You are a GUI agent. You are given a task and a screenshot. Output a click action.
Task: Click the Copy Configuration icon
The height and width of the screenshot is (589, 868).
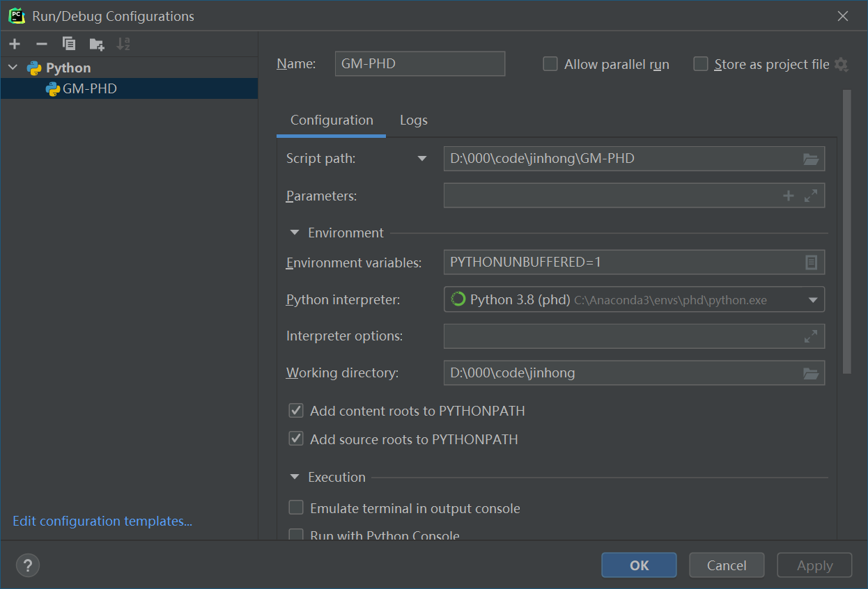[x=69, y=44]
